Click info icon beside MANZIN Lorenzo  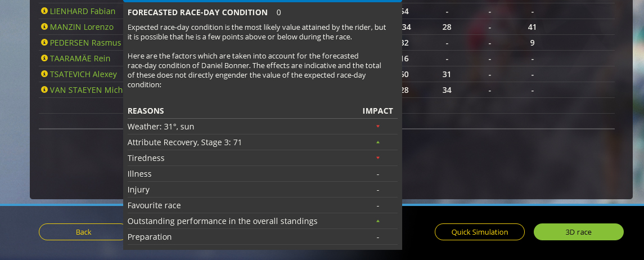(44, 27)
